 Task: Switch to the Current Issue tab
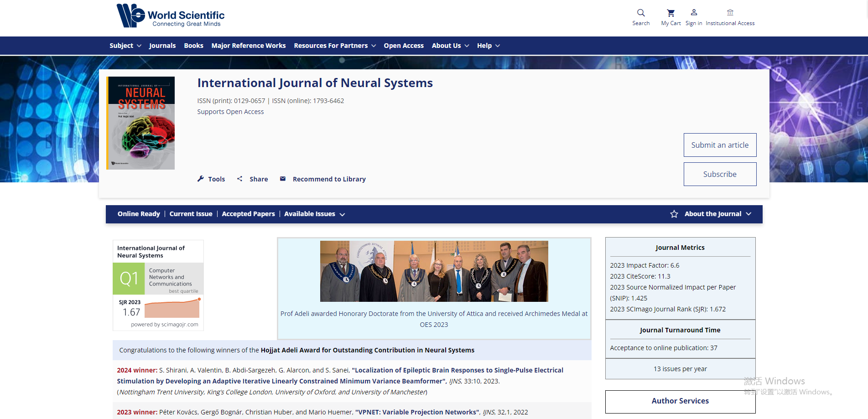(191, 214)
